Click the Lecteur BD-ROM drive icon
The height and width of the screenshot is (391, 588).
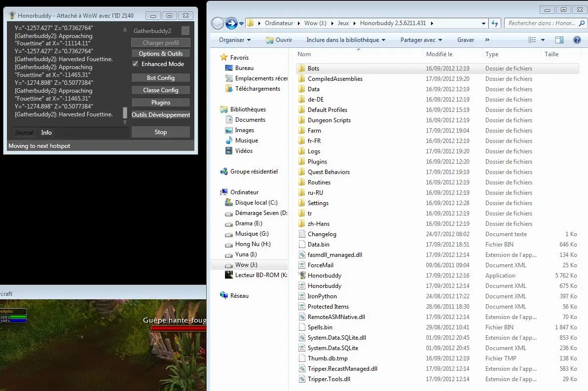coord(229,275)
